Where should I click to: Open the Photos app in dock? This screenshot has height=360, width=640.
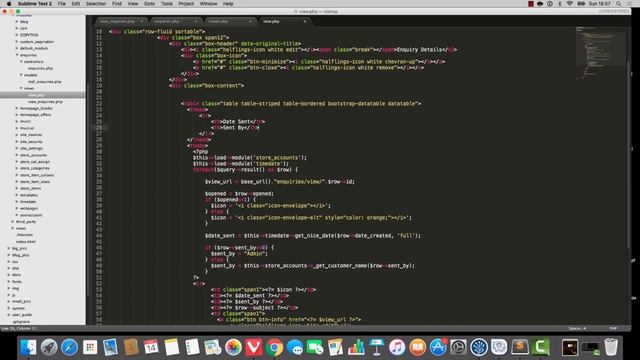pyautogui.click(x=233, y=347)
